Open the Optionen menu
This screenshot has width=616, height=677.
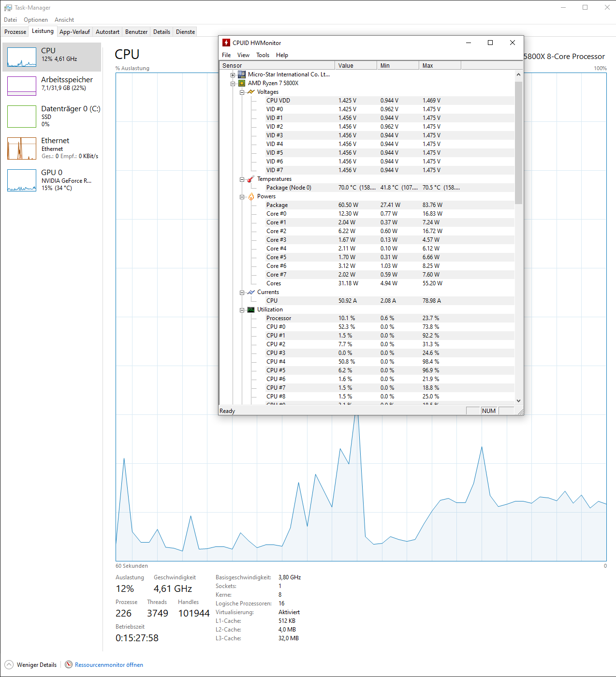[x=36, y=20]
